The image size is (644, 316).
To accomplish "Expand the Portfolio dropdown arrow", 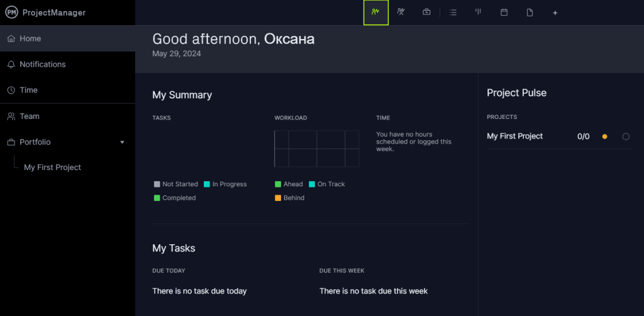I will pyautogui.click(x=122, y=142).
